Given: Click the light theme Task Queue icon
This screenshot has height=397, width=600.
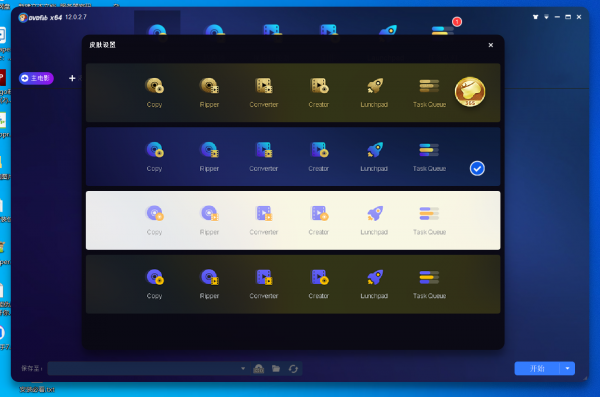Looking at the screenshot, I should coord(429,213).
